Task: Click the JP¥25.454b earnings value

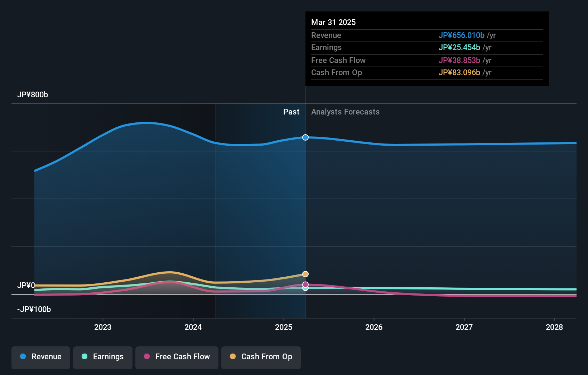Action: (459, 48)
